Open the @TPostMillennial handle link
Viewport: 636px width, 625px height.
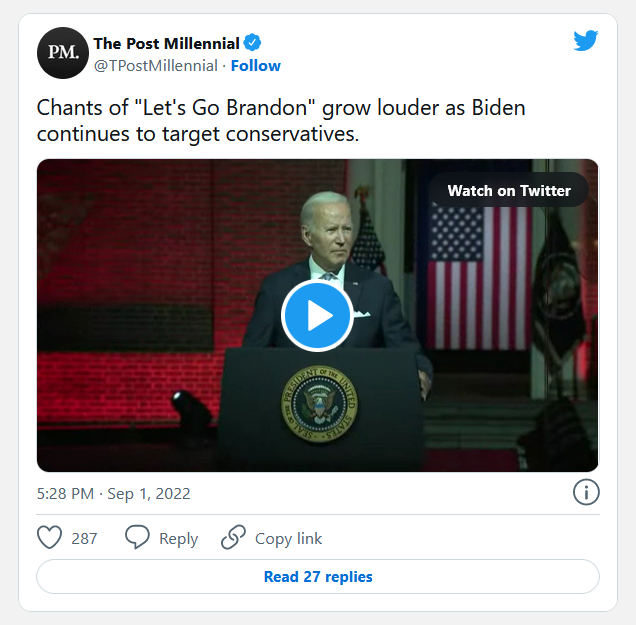click(x=155, y=66)
